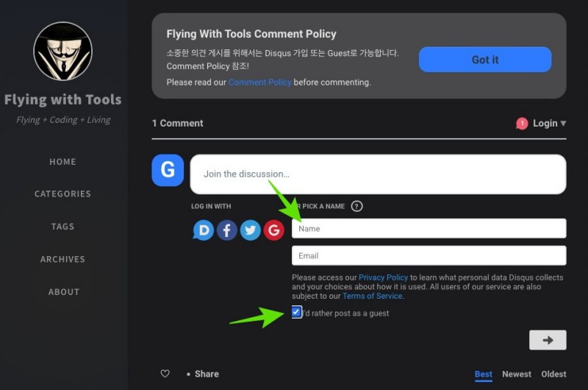Log in with the Disqus icon
588x390 pixels.
point(204,230)
